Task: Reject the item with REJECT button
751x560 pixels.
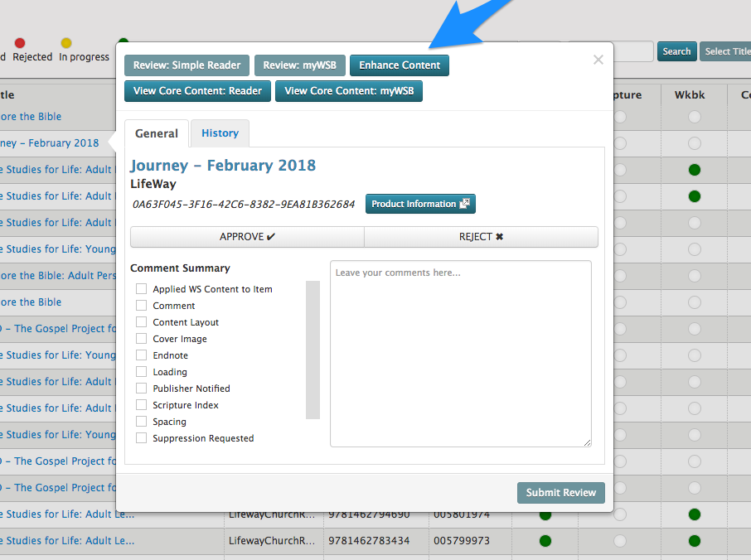Action: (x=481, y=237)
